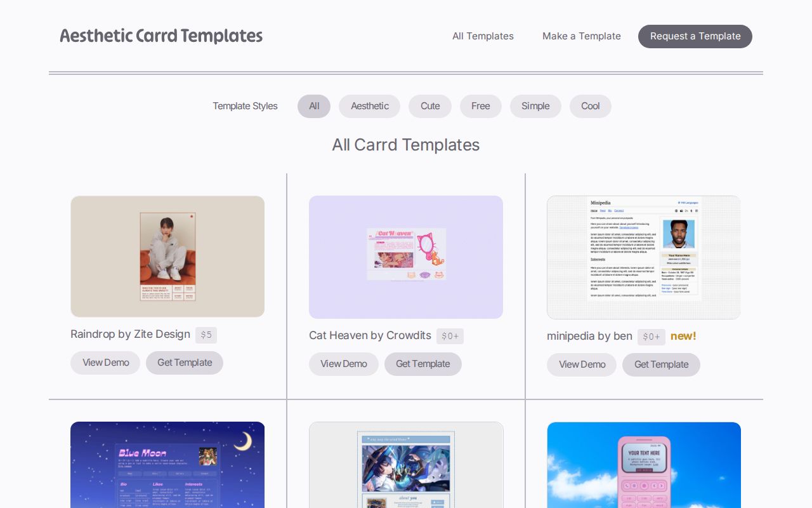Filter templates by Simple style
The image size is (812, 508).
coord(535,106)
